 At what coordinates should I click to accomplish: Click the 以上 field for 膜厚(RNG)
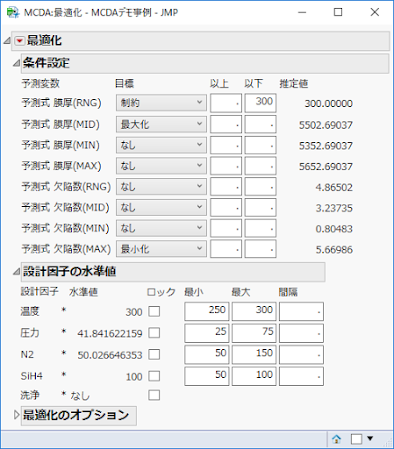click(226, 103)
